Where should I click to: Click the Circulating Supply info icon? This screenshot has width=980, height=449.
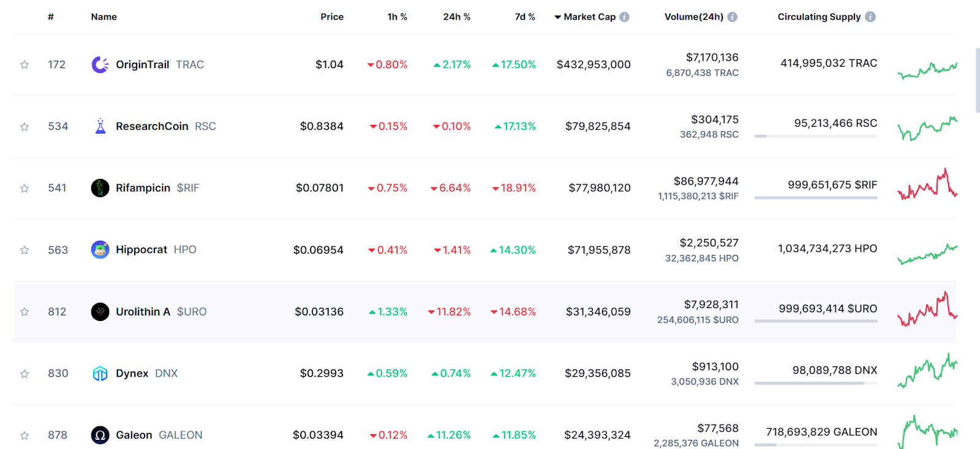pyautogui.click(x=869, y=17)
